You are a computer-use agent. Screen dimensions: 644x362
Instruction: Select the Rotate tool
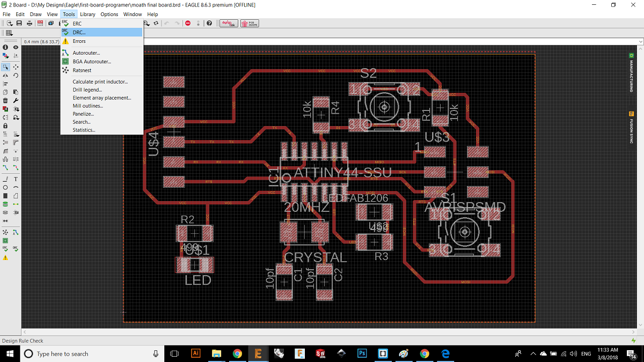pos(16,75)
